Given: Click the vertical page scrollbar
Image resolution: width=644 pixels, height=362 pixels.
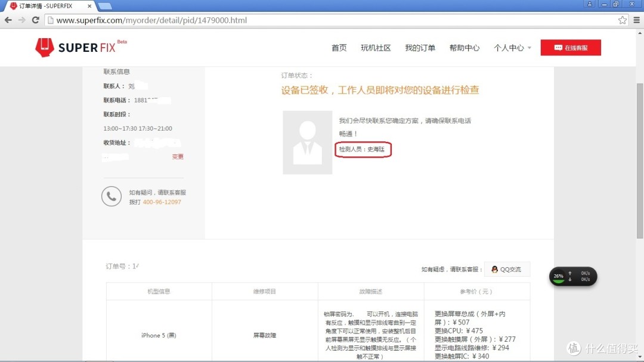Looking at the screenshot, I should 640,160.
